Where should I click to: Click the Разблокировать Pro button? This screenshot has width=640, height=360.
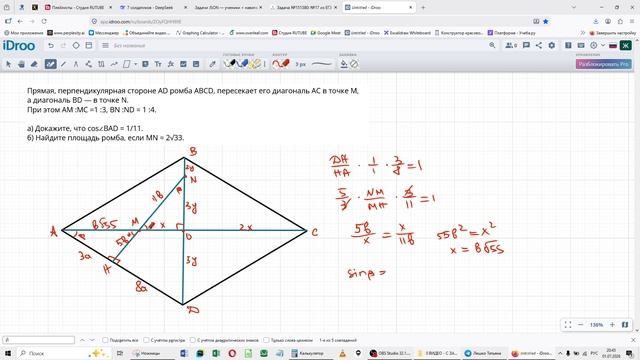pyautogui.click(x=604, y=64)
